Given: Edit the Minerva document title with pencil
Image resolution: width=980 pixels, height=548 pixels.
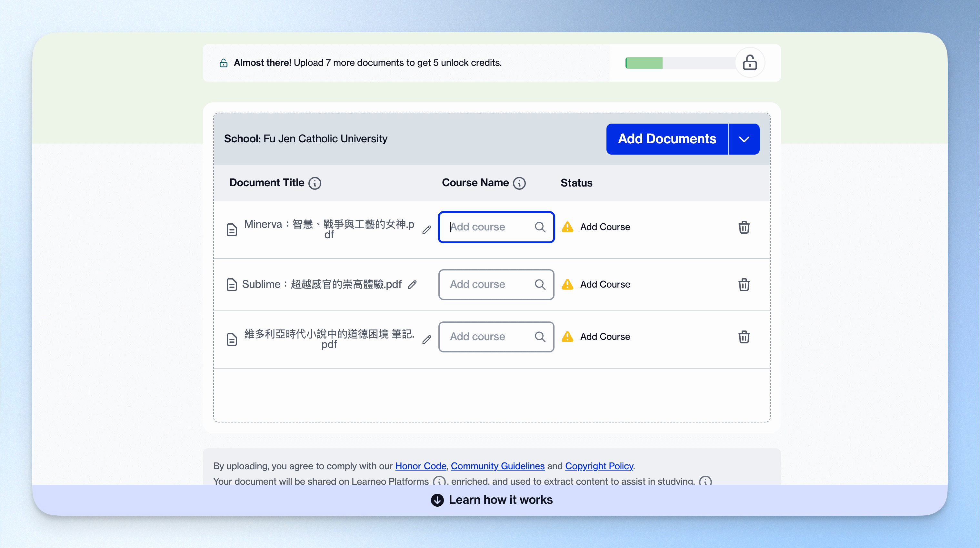Looking at the screenshot, I should (427, 229).
